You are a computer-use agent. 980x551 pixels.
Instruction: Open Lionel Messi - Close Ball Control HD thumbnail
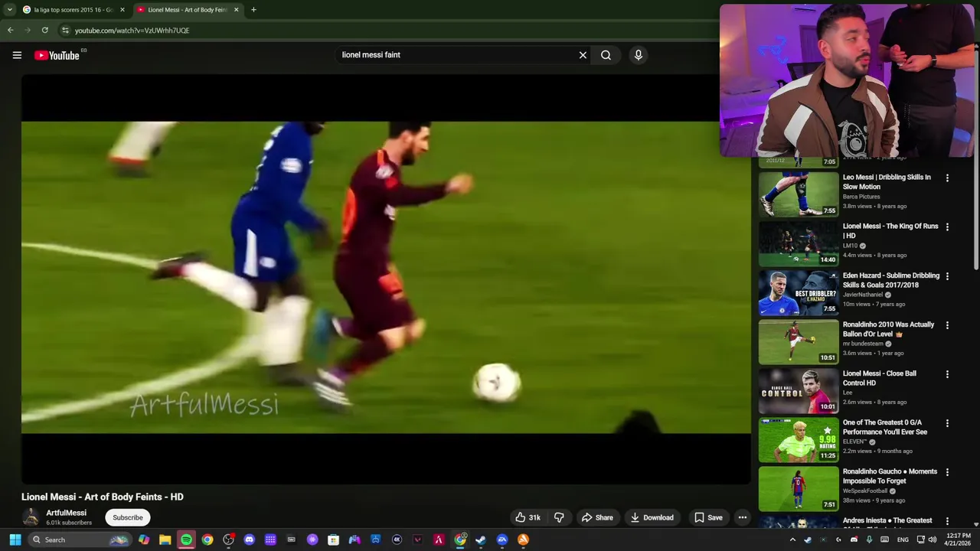[799, 390]
